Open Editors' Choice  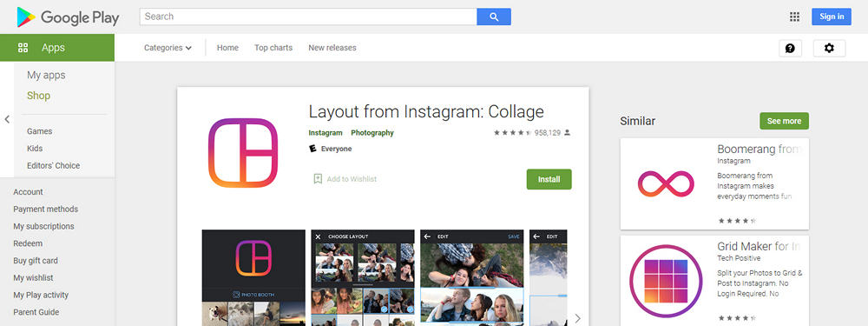[x=53, y=166]
